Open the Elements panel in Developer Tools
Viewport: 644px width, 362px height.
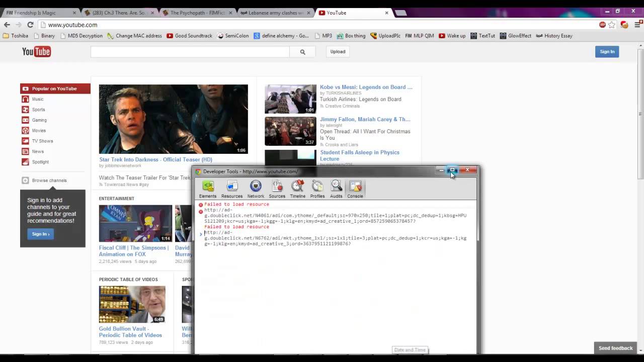(x=207, y=189)
